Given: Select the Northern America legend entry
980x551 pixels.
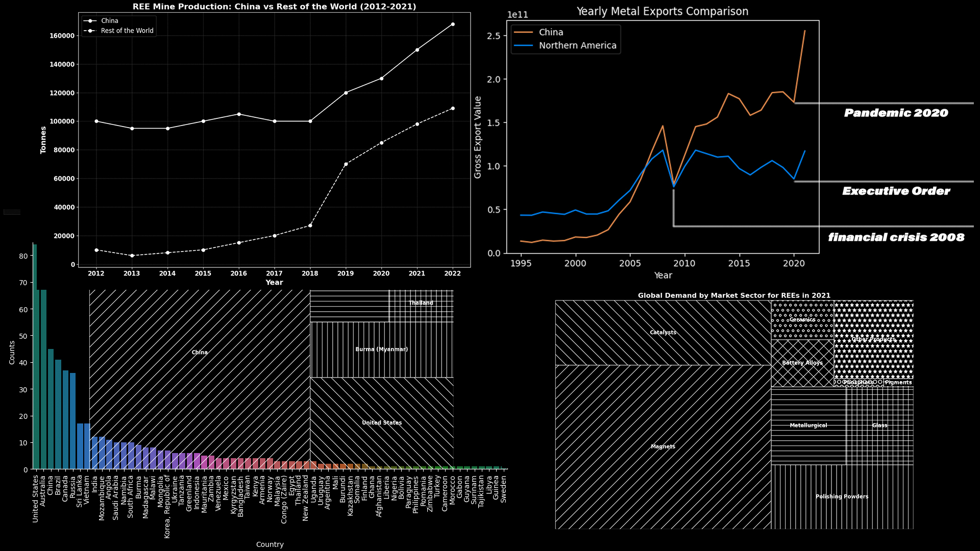Looking at the screenshot, I should pyautogui.click(x=566, y=45).
